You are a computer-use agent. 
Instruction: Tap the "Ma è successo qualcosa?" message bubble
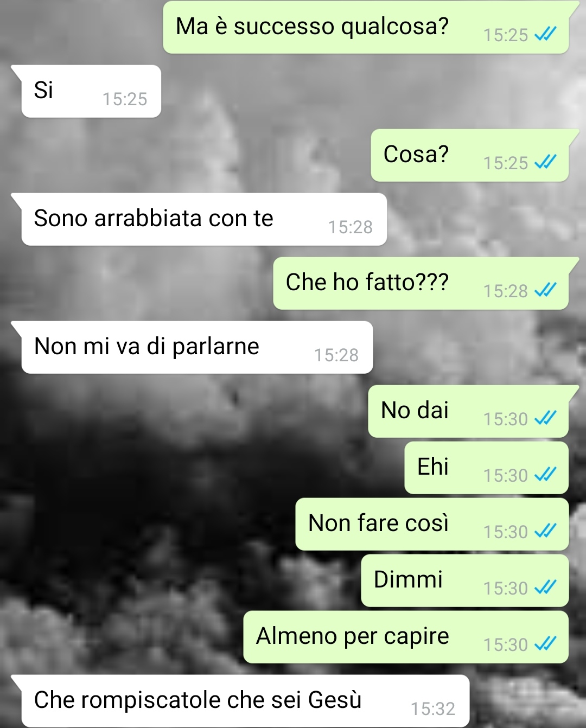366,27
